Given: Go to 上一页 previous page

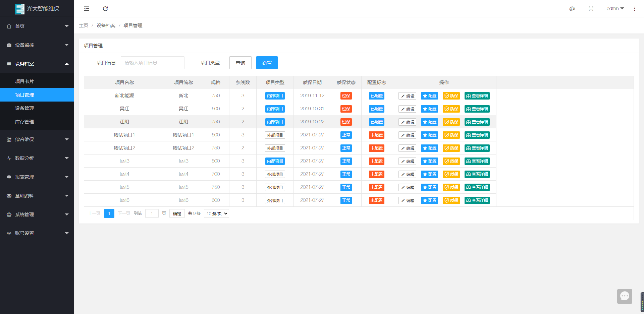Looking at the screenshot, I should point(94,213).
